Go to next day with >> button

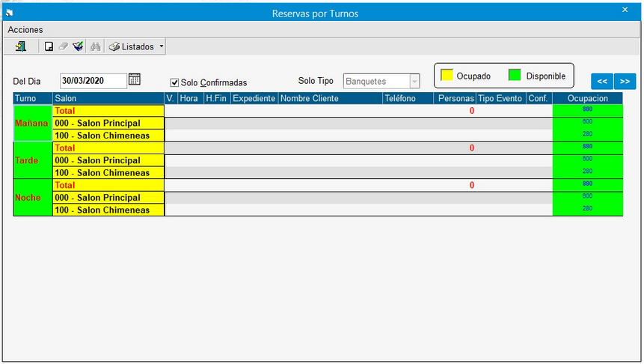(625, 82)
